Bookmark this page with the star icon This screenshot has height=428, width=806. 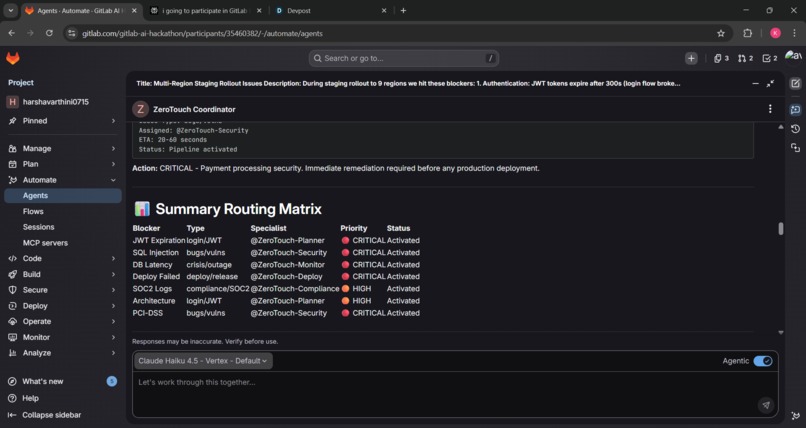pyautogui.click(x=721, y=33)
